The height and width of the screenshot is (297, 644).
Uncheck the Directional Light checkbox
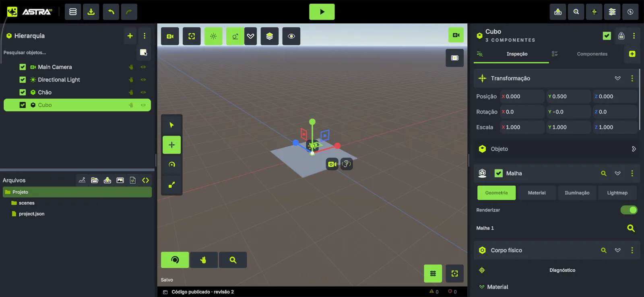click(x=23, y=80)
